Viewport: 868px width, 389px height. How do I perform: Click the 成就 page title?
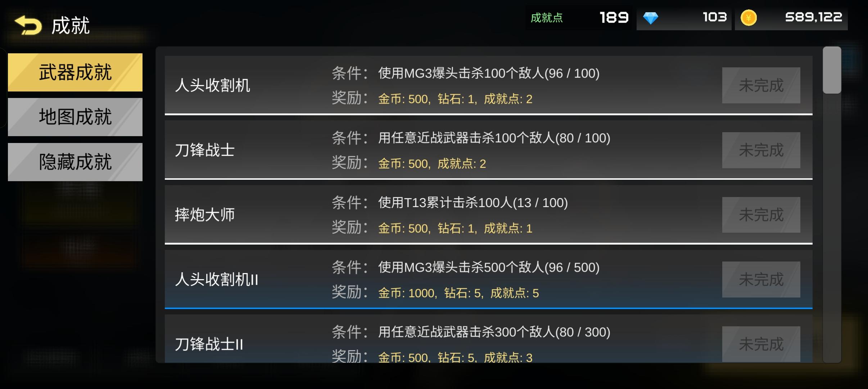tap(71, 26)
